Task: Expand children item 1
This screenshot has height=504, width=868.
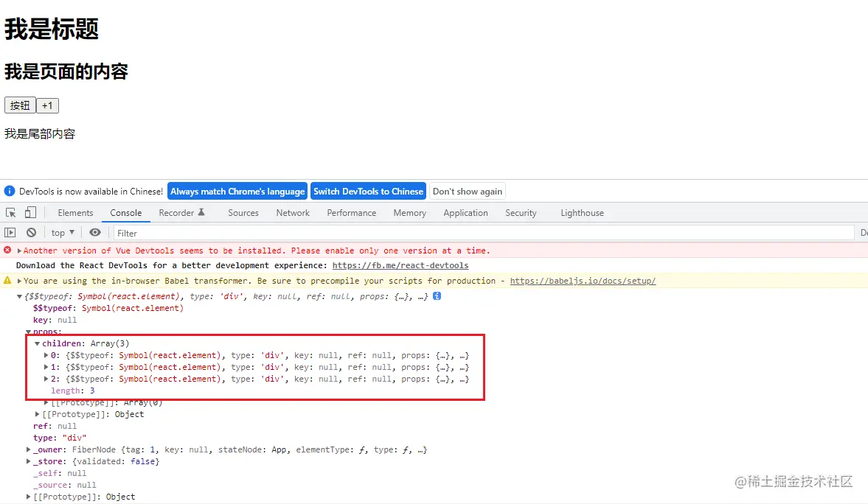Action: coord(46,367)
